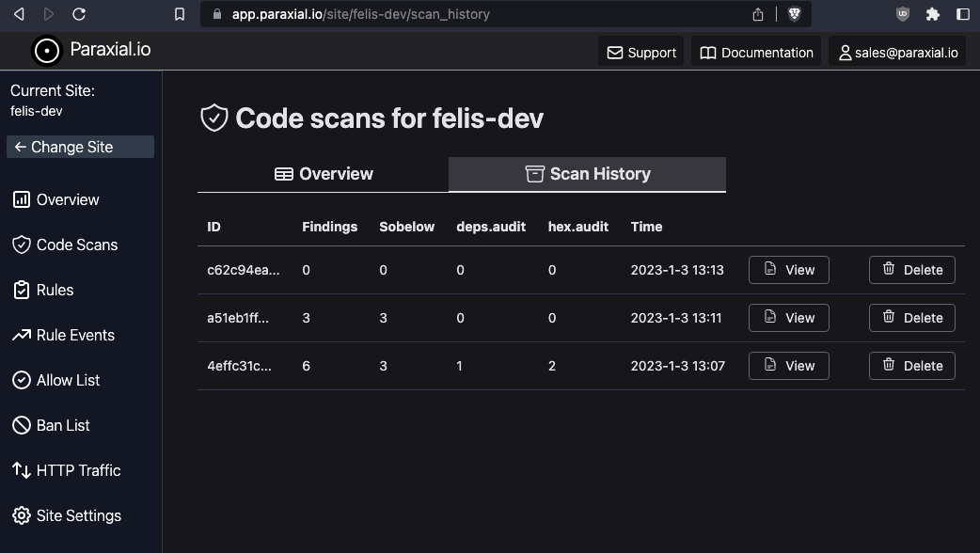The height and width of the screenshot is (553, 980).
Task: Go back using the browser back arrow
Action: point(20,14)
